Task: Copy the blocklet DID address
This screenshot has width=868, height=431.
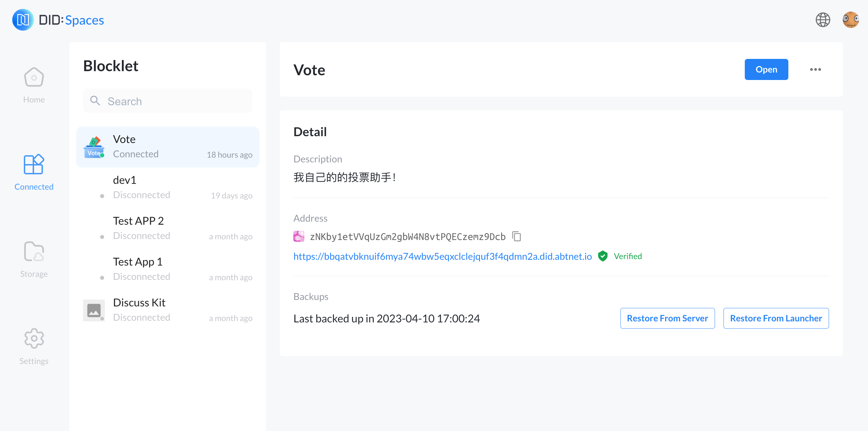Action: (x=516, y=236)
